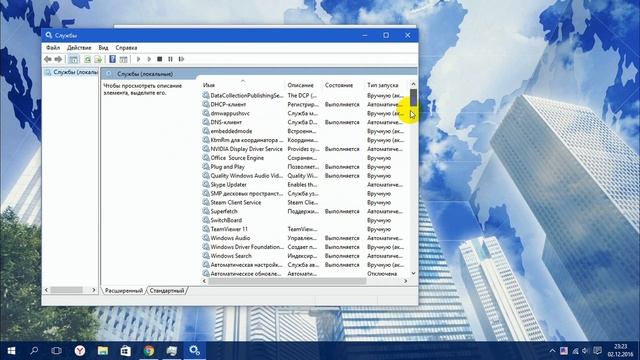This screenshot has height=360, width=640.
Task: Open Task View from the taskbar
Action: pyautogui.click(x=57, y=351)
